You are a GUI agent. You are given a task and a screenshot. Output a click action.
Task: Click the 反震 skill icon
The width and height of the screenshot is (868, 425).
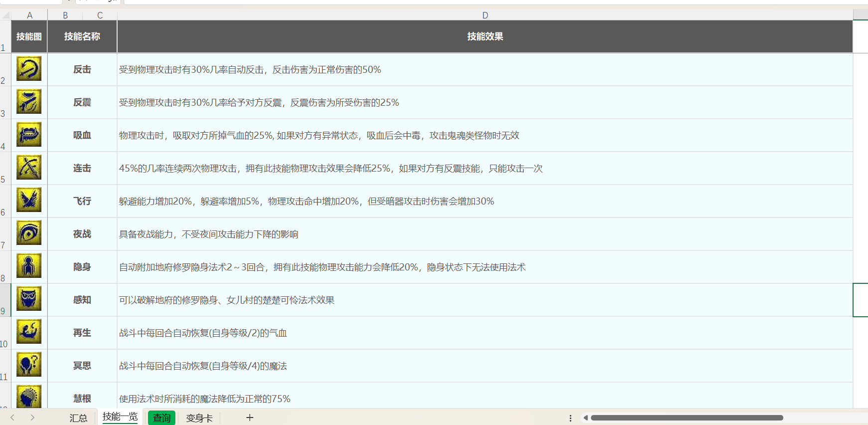(29, 102)
